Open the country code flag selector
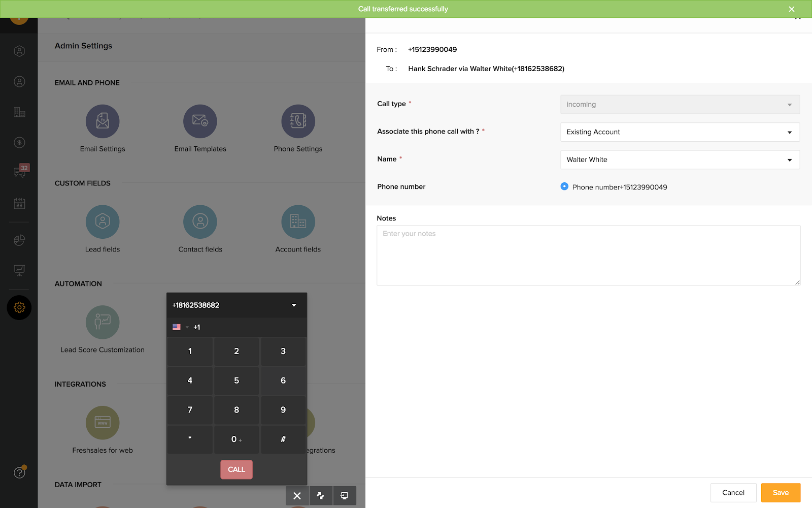Viewport: 812px width, 508px height. 180,327
